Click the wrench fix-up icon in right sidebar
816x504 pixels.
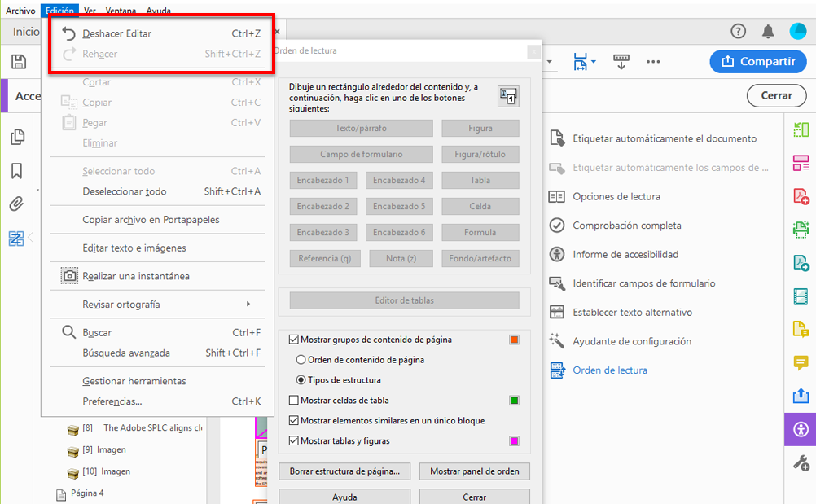[x=800, y=462]
